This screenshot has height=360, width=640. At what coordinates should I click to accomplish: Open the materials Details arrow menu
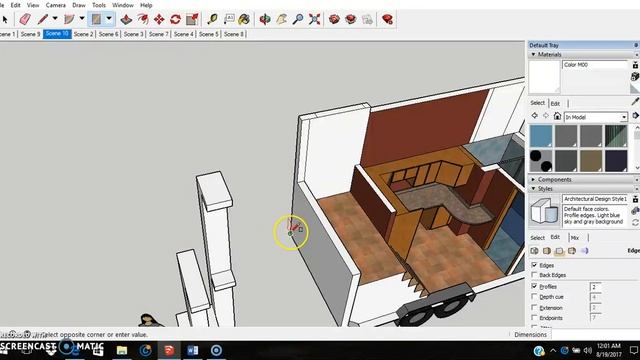[x=636, y=116]
